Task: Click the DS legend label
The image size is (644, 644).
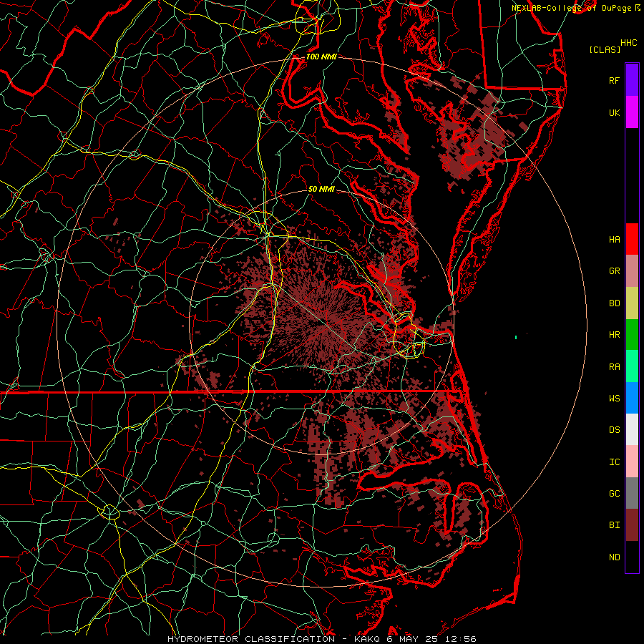Action: (615, 430)
